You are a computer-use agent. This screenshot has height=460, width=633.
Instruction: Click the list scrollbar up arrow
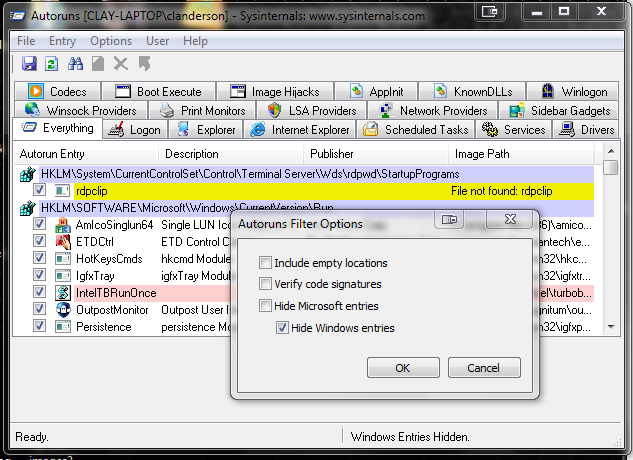click(611, 151)
